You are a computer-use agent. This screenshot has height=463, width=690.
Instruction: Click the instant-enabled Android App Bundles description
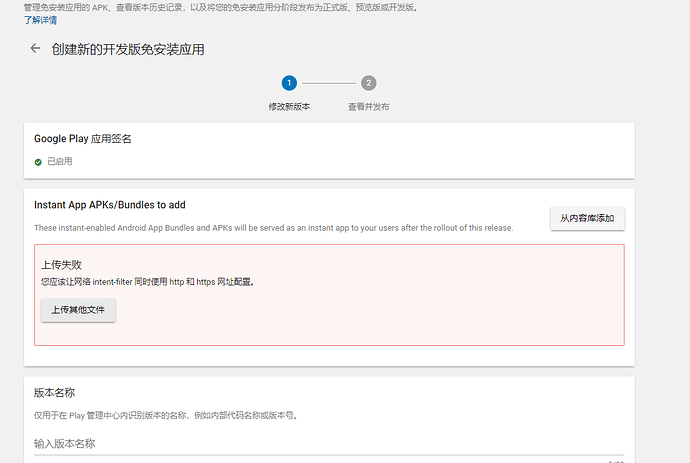tap(274, 228)
